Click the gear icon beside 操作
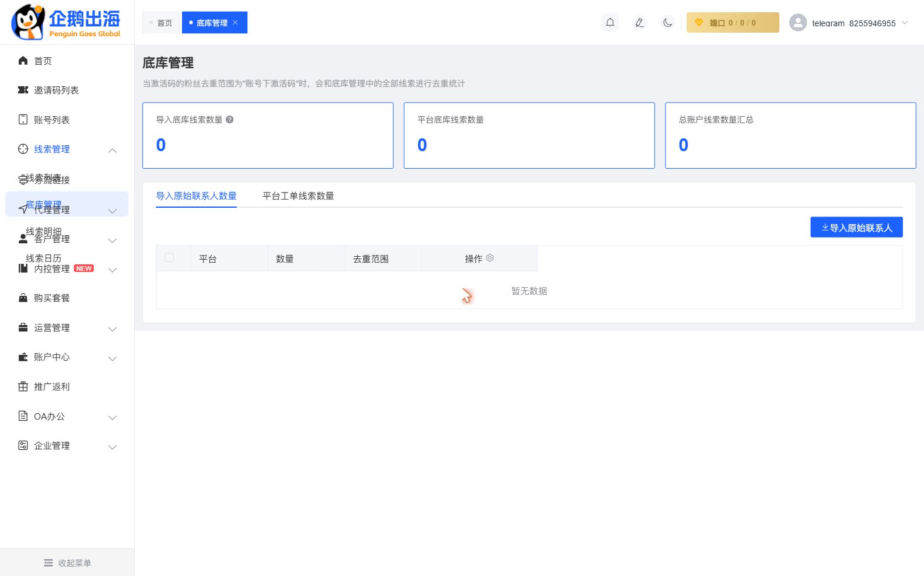Viewport: 924px width, 576px height. (x=490, y=258)
